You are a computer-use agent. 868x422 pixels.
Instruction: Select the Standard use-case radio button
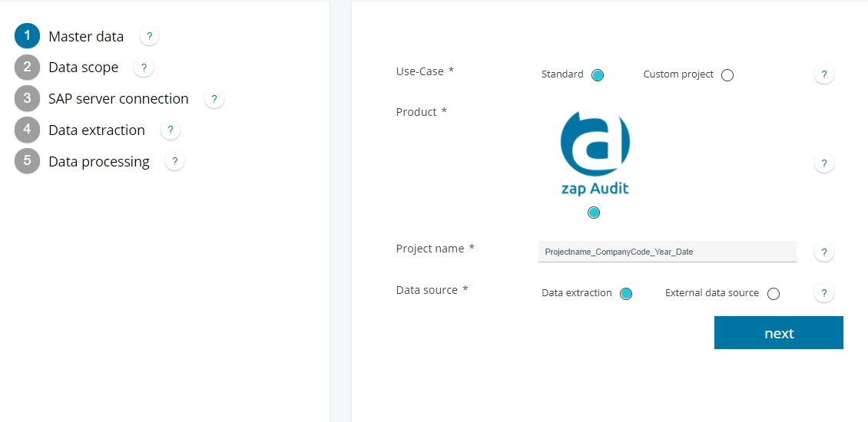click(x=598, y=75)
